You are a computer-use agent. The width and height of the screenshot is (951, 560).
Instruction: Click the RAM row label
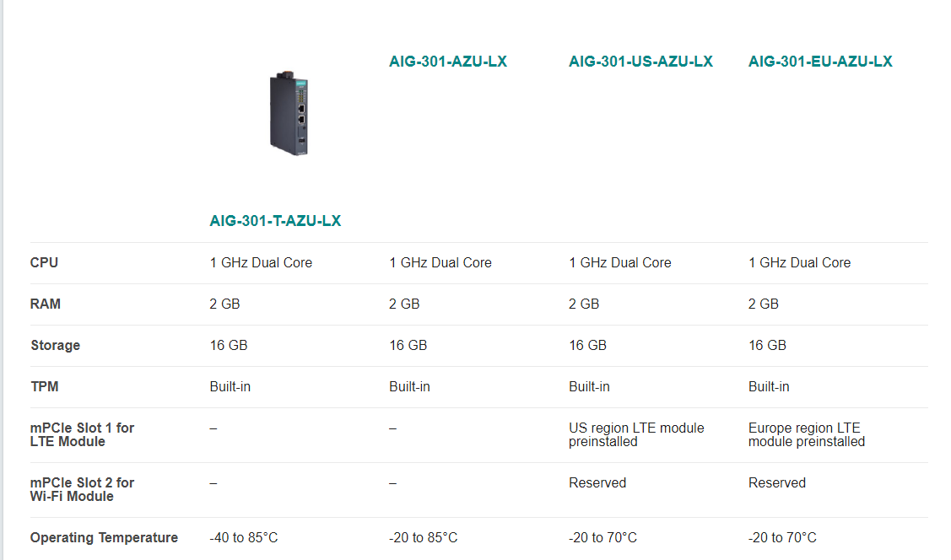(x=46, y=304)
